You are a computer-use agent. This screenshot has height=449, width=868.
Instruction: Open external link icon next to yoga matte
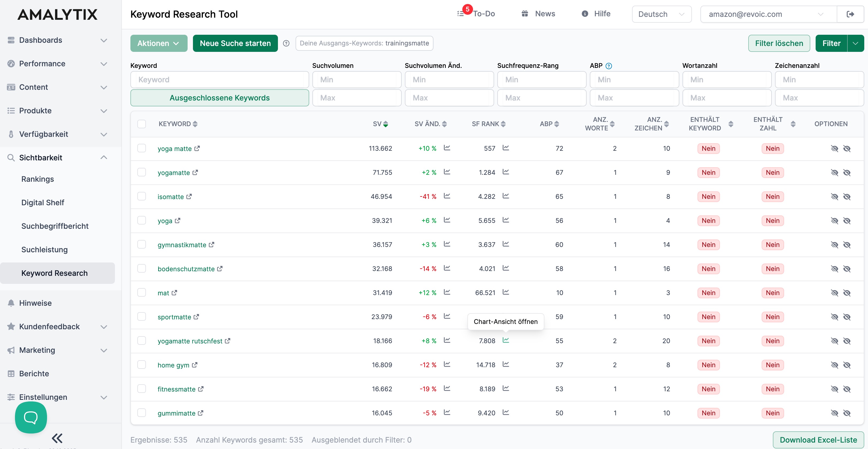[197, 148]
